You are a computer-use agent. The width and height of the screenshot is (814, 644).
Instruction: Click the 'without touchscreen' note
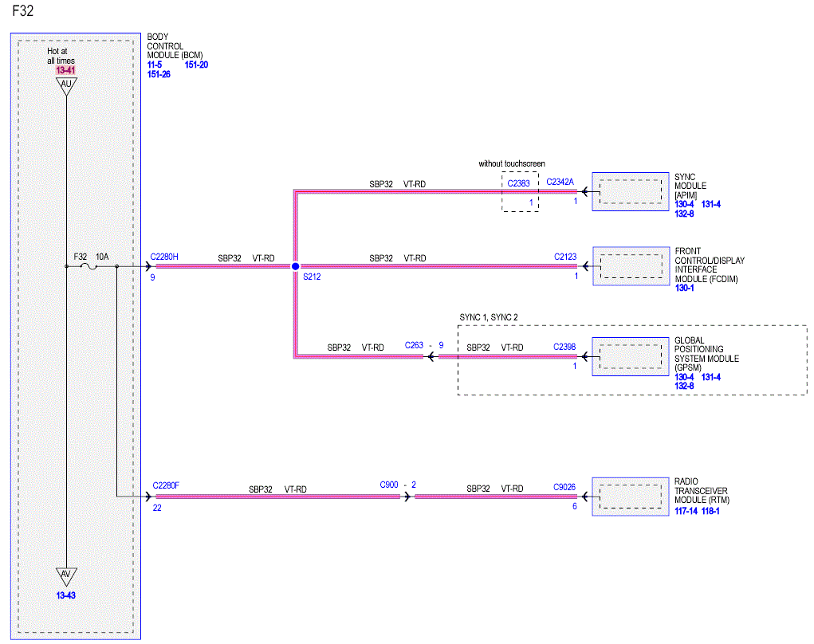pyautogui.click(x=512, y=163)
